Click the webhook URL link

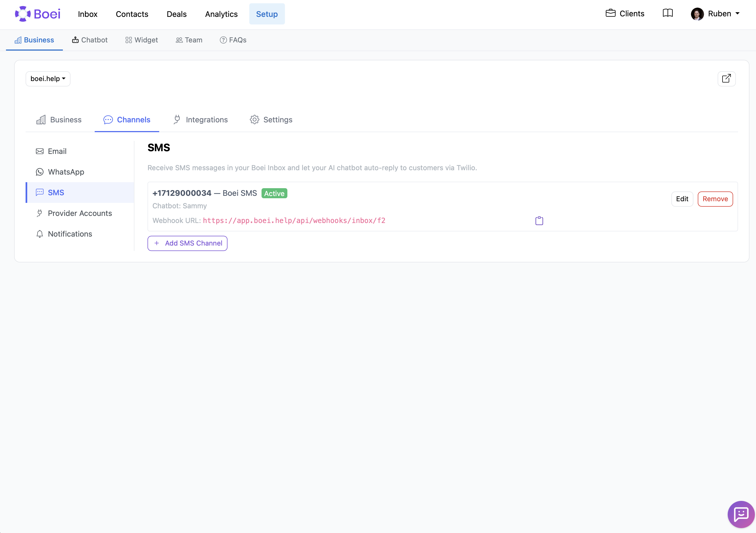click(294, 221)
